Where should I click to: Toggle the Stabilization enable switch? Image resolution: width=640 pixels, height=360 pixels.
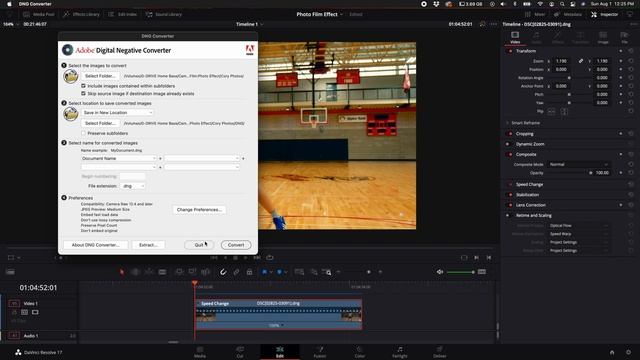point(510,195)
